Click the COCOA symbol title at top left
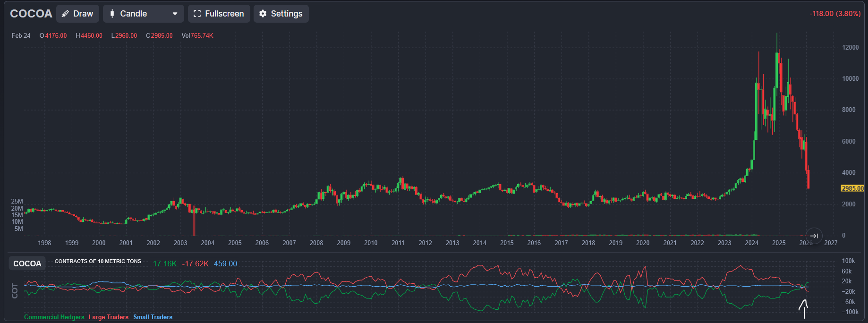The image size is (868, 323). (x=31, y=14)
